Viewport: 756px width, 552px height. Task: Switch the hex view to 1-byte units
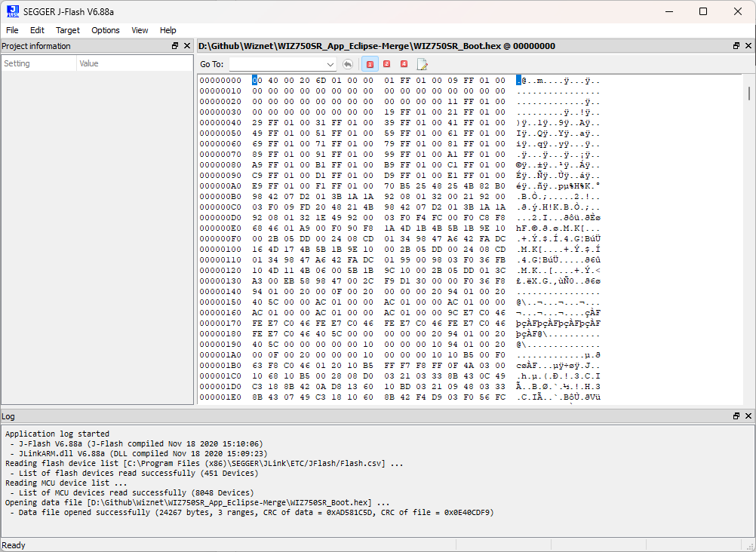point(370,64)
